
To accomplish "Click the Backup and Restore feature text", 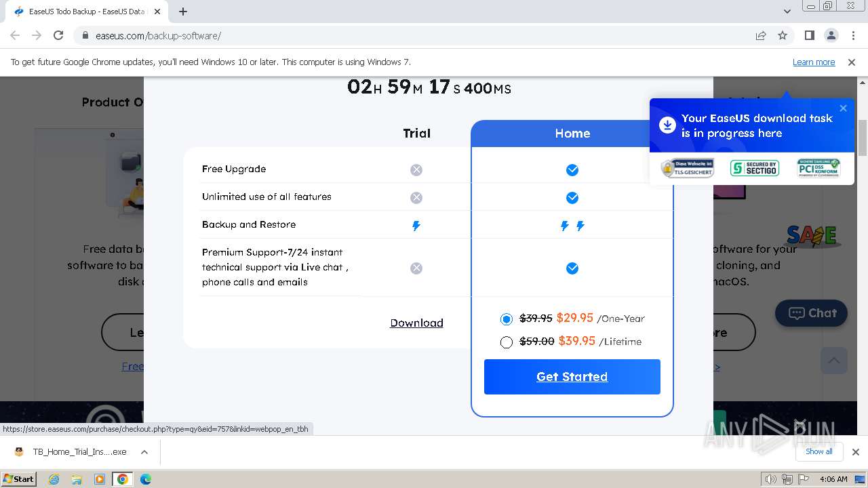I will click(249, 224).
